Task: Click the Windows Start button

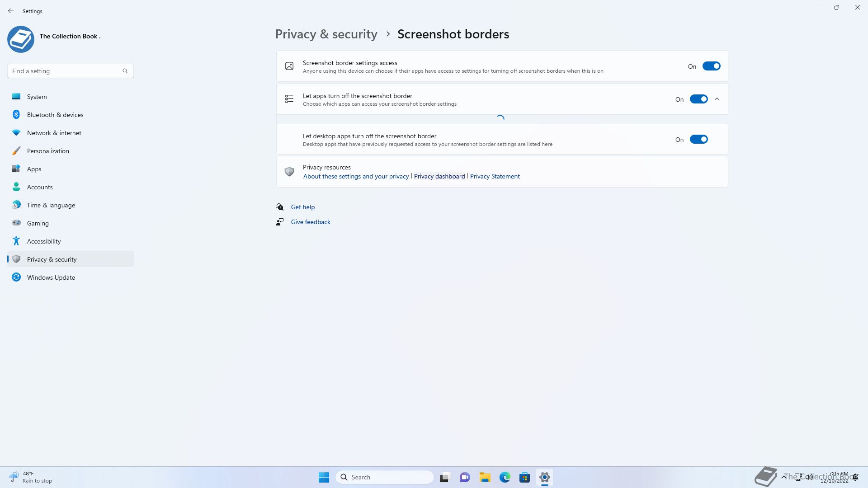Action: 324,477
